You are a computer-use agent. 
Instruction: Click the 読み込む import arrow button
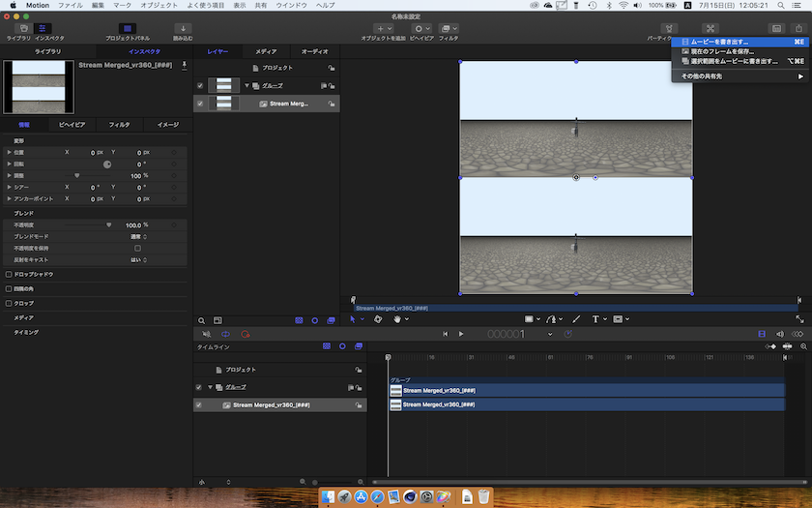pos(183,28)
